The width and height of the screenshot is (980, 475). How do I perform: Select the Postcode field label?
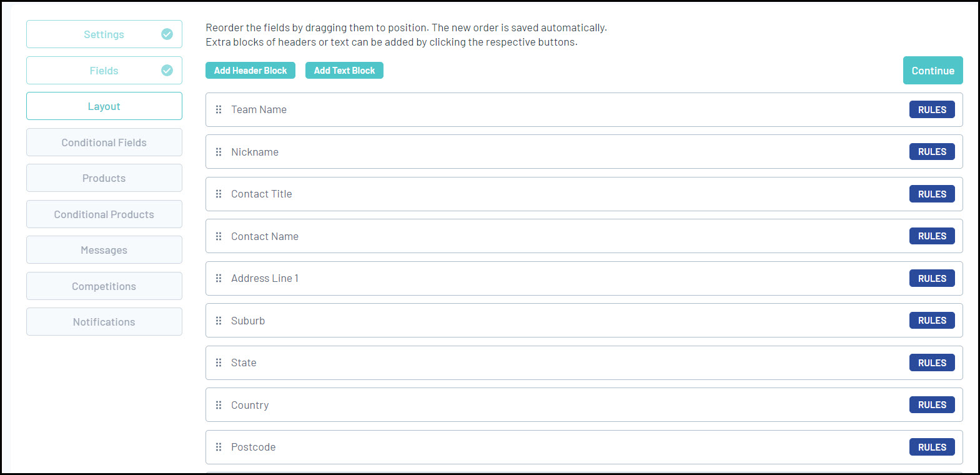[253, 447]
